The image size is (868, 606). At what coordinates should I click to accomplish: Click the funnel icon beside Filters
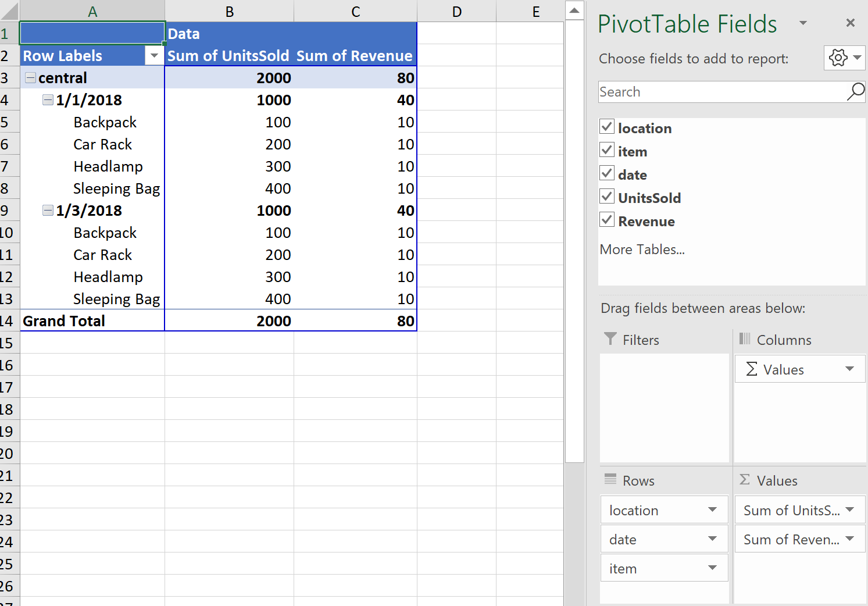tap(610, 339)
